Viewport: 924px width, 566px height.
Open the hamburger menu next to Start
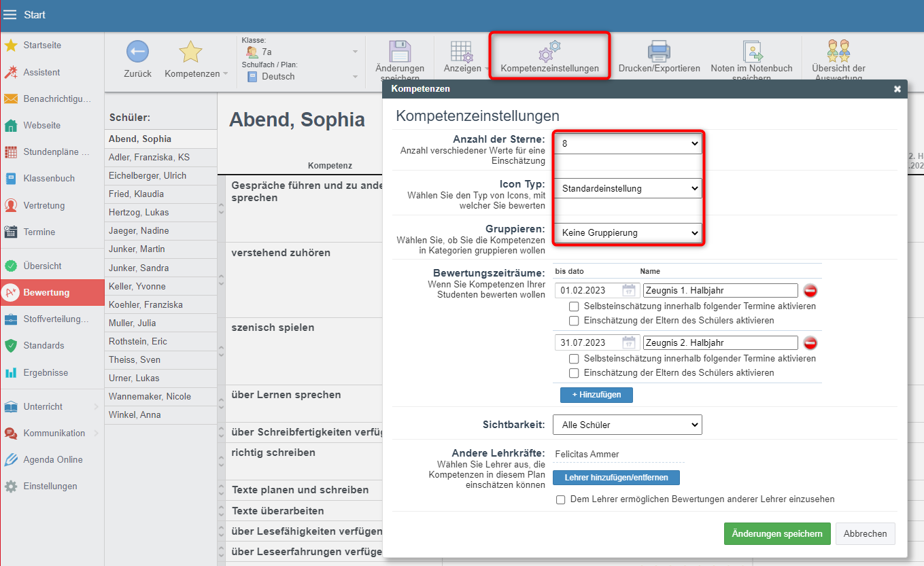click(10, 15)
